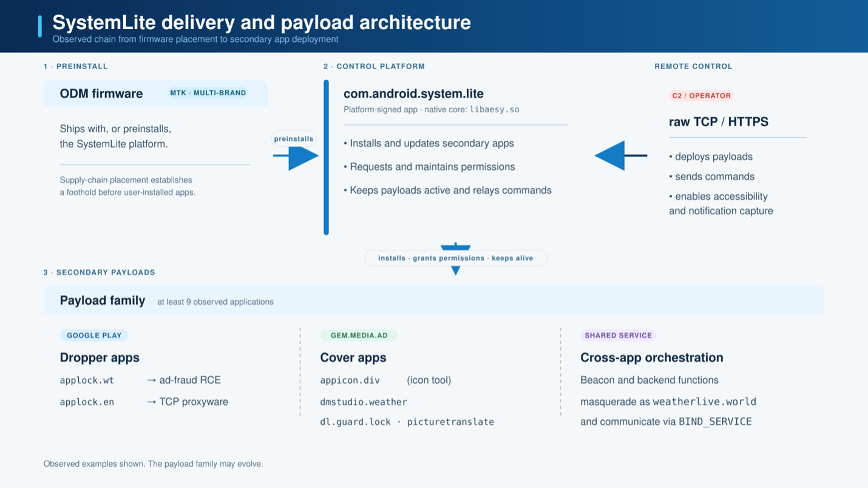This screenshot has width=868, height=491.
Task: Select the text "at least 9 observed applications"
Action: click(215, 302)
